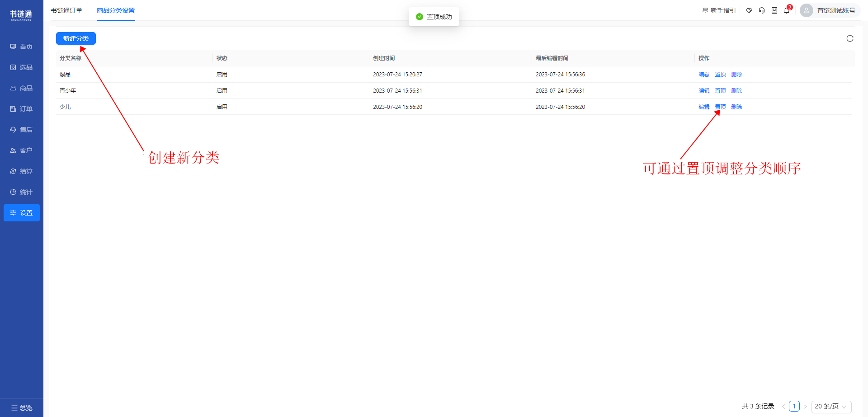The image size is (868, 417).
Task: Go to next page arrow
Action: click(805, 406)
